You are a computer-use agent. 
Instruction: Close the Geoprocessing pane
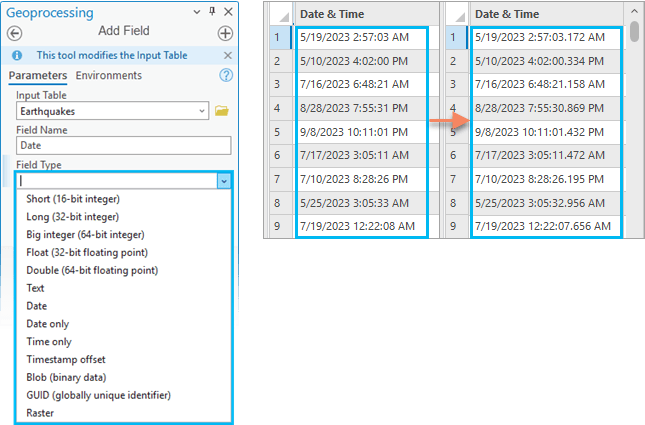tap(228, 12)
